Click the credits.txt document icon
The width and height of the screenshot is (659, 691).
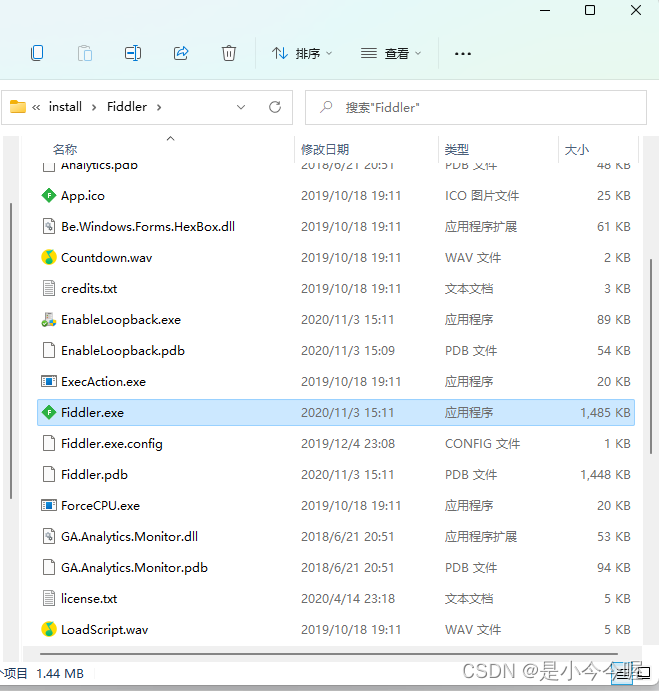[x=49, y=289]
